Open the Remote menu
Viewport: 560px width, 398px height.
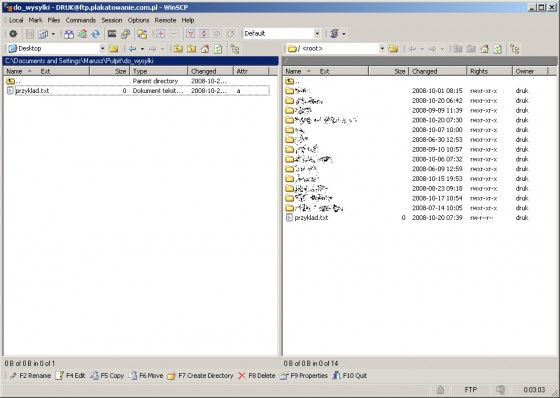point(165,20)
